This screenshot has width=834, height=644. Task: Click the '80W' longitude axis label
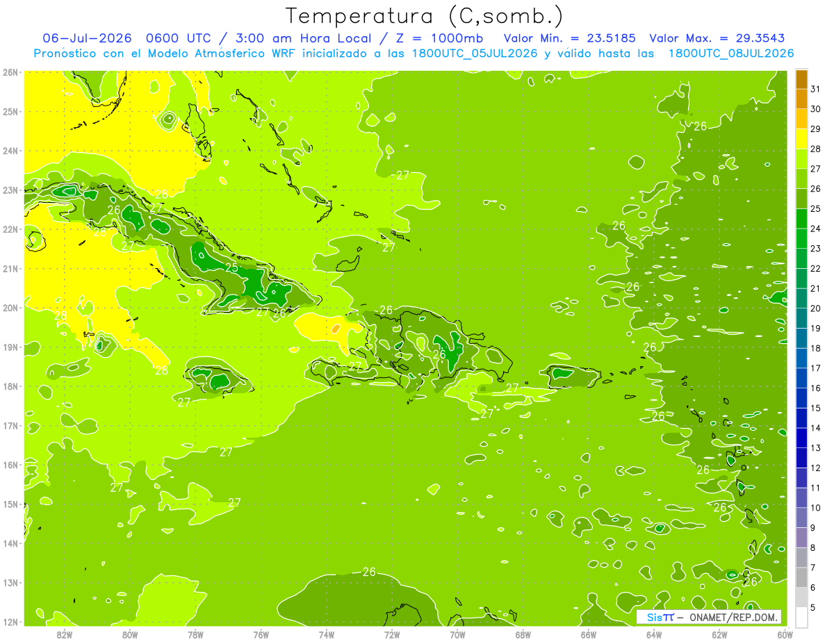130,634
